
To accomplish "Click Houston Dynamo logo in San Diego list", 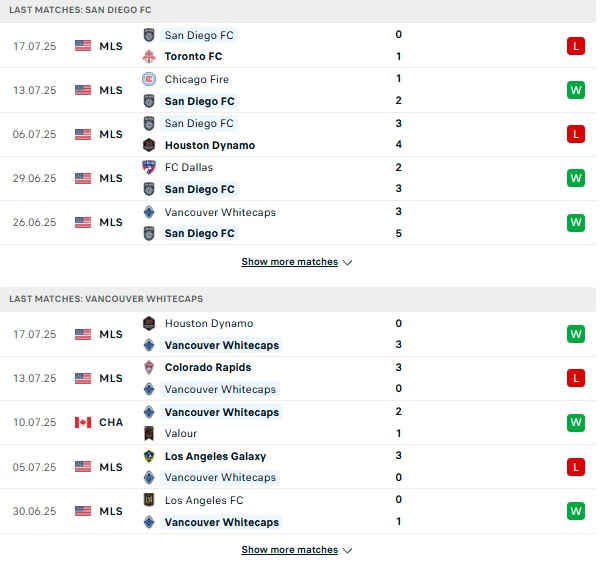I will (x=149, y=145).
